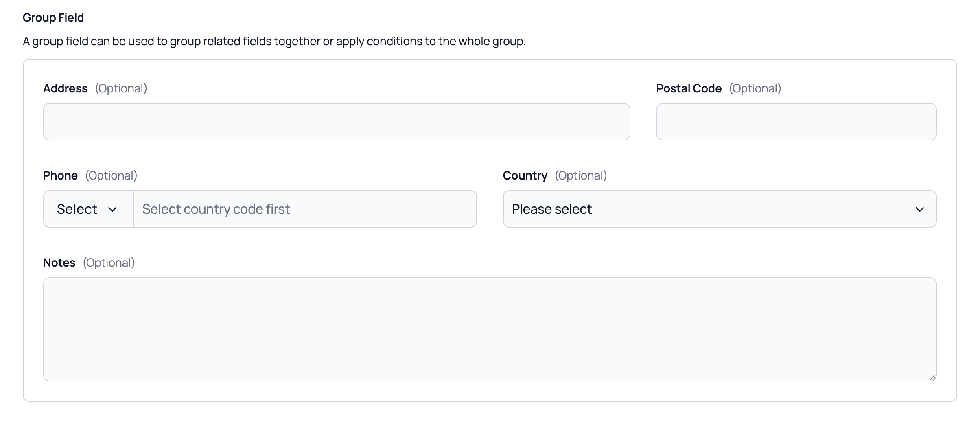The height and width of the screenshot is (425, 980).
Task: Click '(Optional)' next to Country
Action: pyautogui.click(x=581, y=175)
